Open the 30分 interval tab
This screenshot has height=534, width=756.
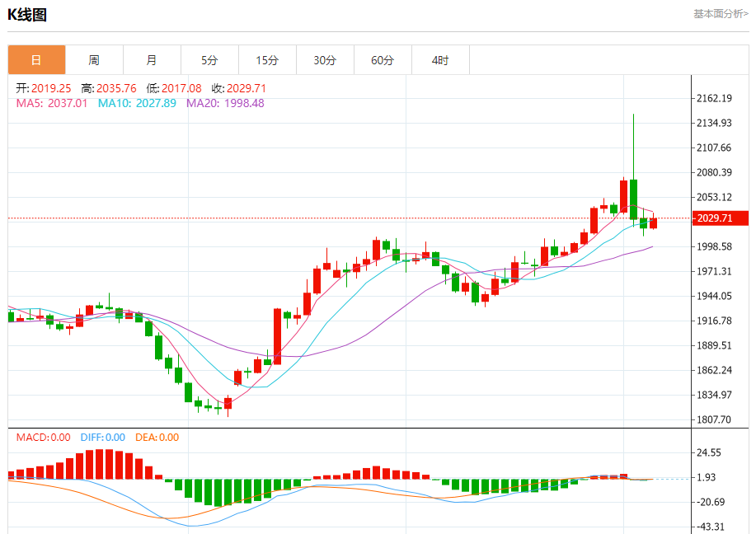click(325, 60)
